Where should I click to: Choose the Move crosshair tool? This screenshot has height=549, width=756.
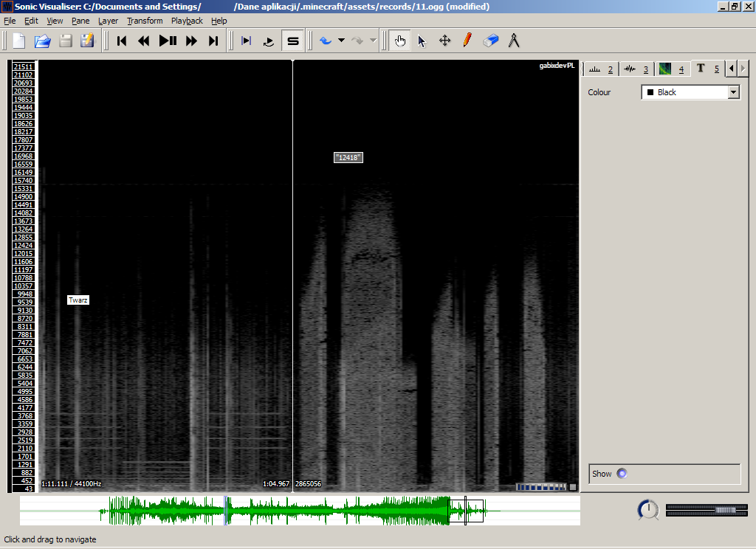click(444, 41)
